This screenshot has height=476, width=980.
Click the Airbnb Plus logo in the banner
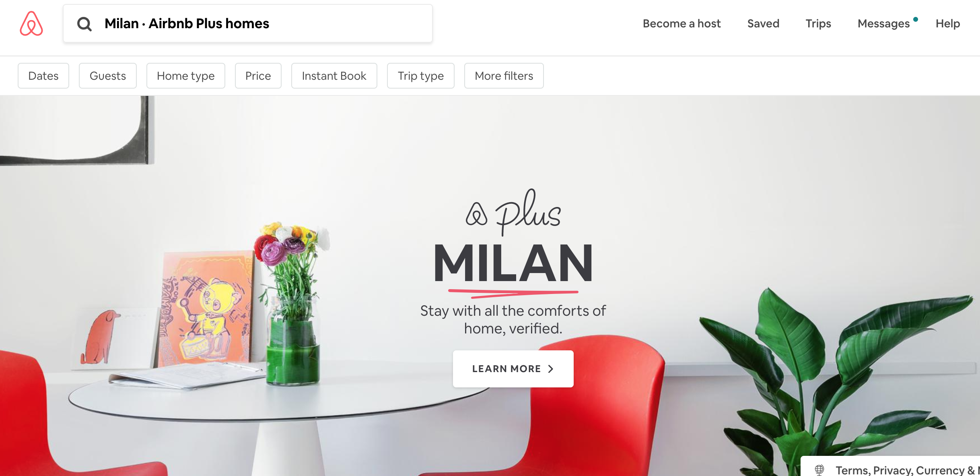point(513,212)
